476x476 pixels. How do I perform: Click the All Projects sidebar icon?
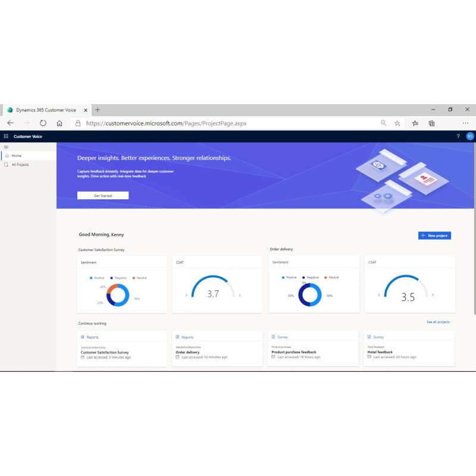6,165
